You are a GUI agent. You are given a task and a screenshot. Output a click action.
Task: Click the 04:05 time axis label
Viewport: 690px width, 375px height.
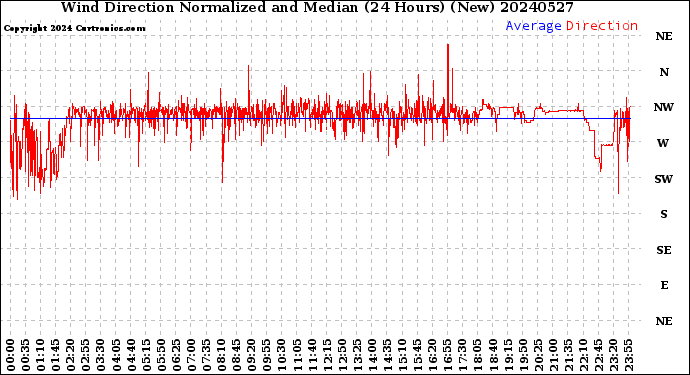point(116,355)
